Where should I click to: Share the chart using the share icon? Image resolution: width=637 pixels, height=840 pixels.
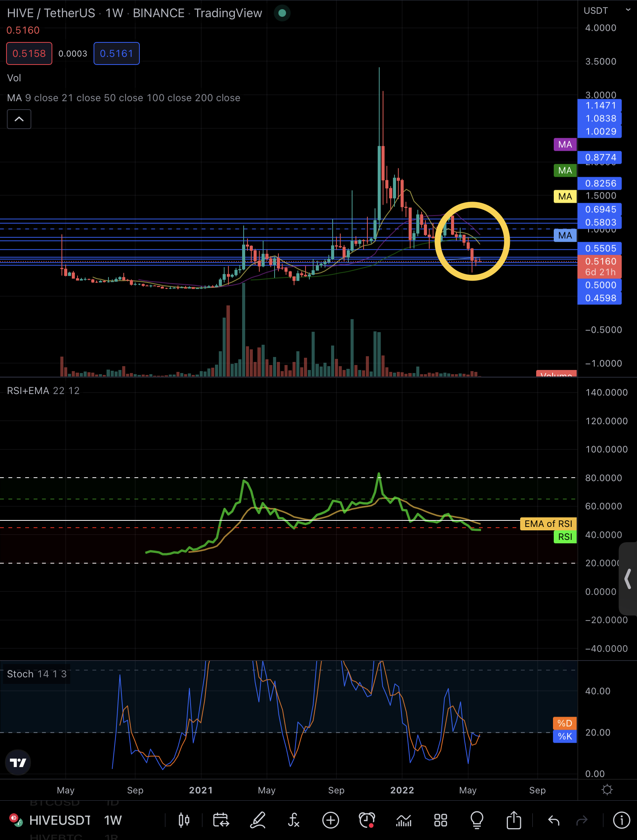point(514,820)
